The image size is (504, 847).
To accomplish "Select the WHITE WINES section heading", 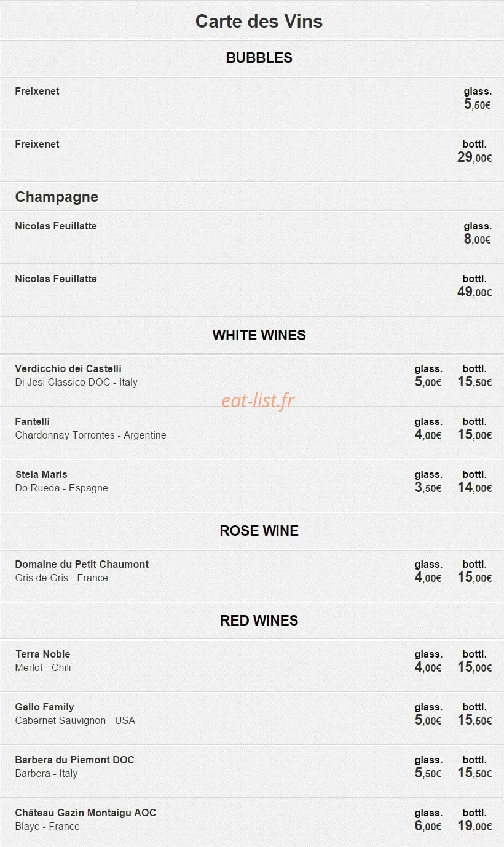I will [259, 335].
